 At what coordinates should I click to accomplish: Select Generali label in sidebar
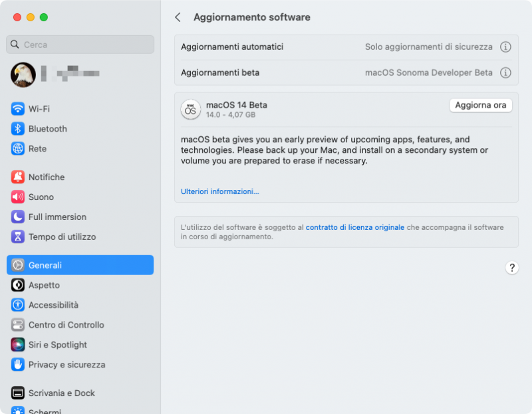tap(45, 265)
